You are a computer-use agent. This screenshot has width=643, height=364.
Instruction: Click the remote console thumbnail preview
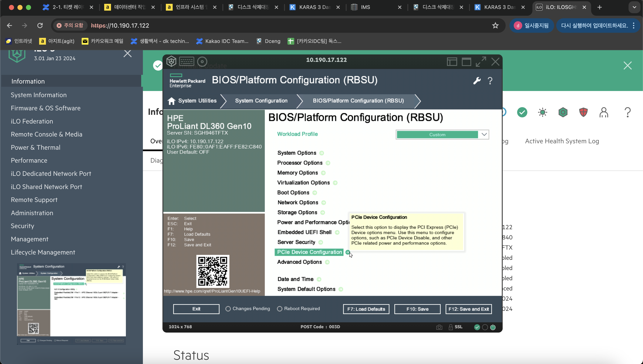[71, 304]
